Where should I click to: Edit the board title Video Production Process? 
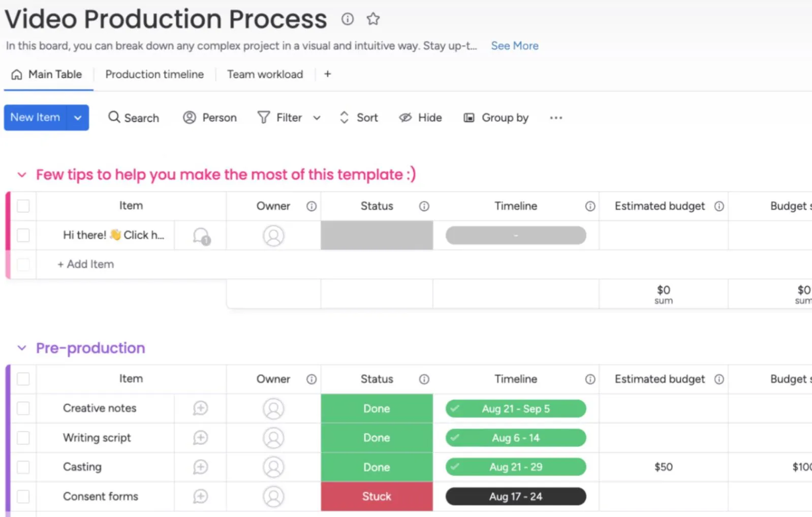[x=166, y=19]
